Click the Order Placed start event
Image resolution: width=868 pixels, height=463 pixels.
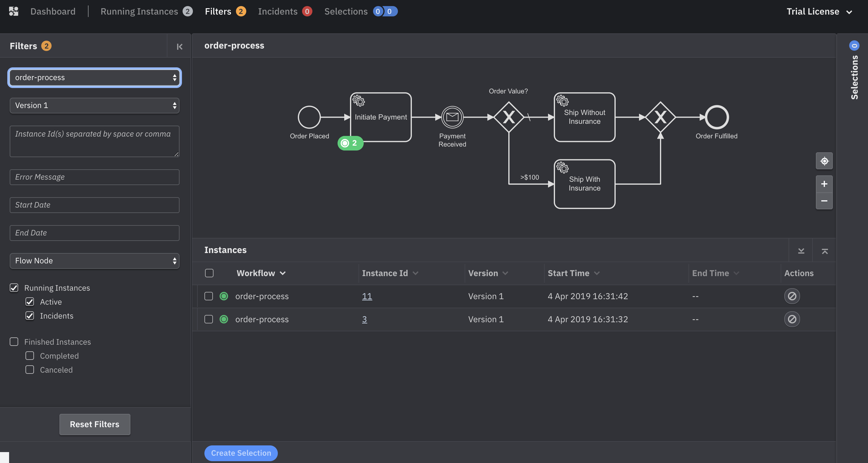(x=309, y=117)
